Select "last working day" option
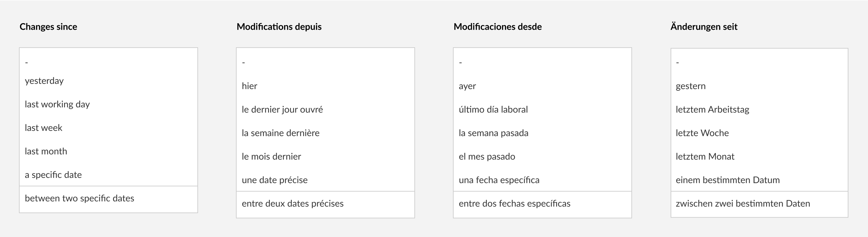The image size is (868, 237). tap(57, 104)
